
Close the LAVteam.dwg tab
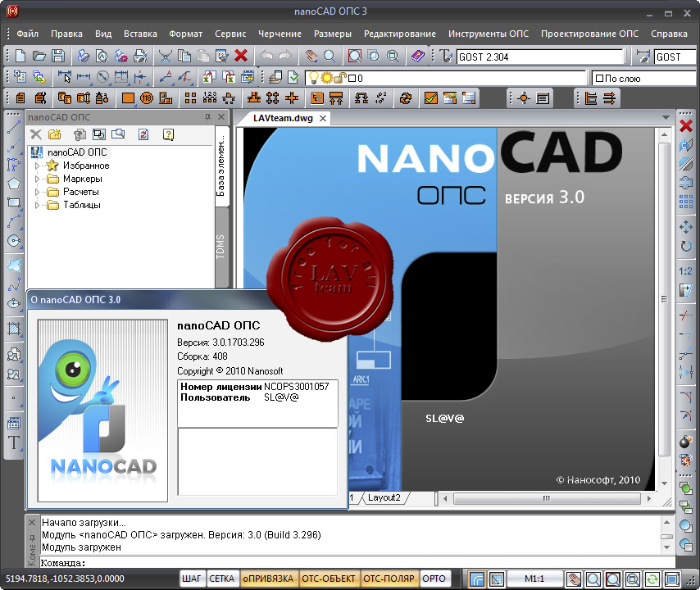pos(323,118)
